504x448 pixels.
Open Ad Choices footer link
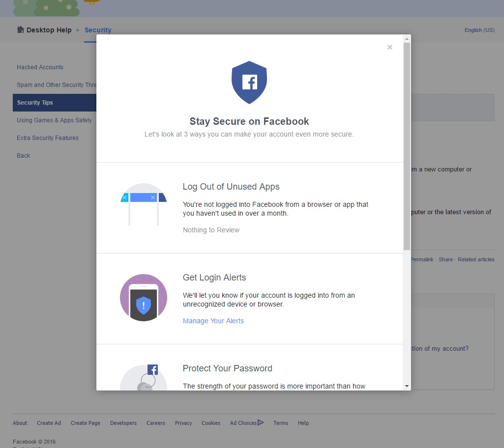tap(243, 423)
